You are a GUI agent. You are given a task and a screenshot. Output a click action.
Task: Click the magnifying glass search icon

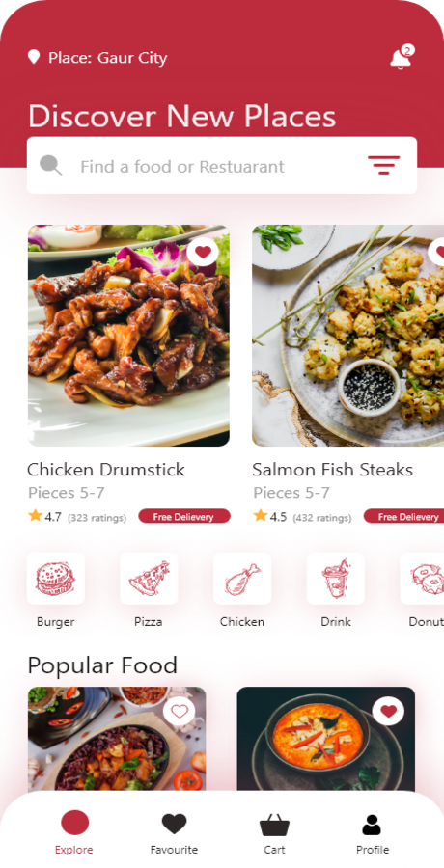(50, 165)
